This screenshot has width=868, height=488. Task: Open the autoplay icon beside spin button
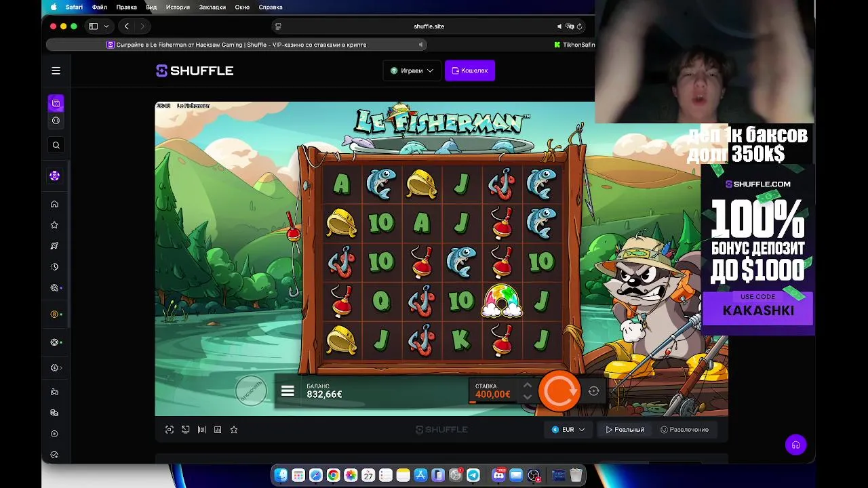coord(593,391)
